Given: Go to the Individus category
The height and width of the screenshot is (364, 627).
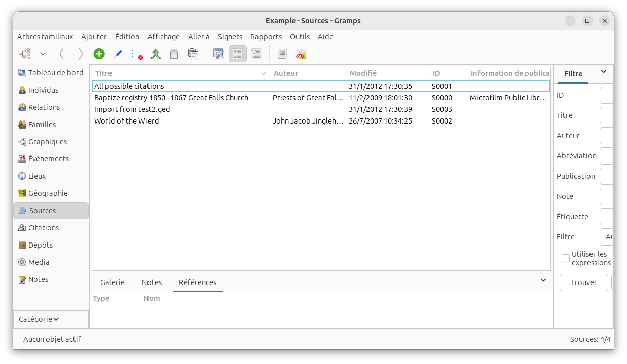Looking at the screenshot, I should pyautogui.click(x=51, y=90).
